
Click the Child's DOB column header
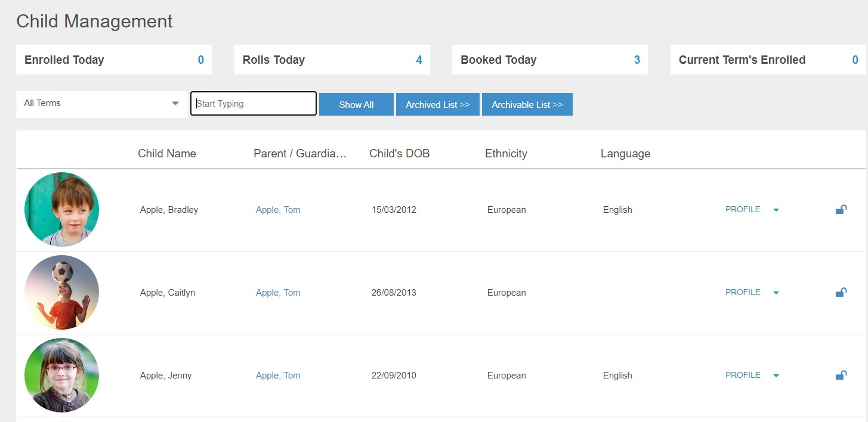point(399,153)
